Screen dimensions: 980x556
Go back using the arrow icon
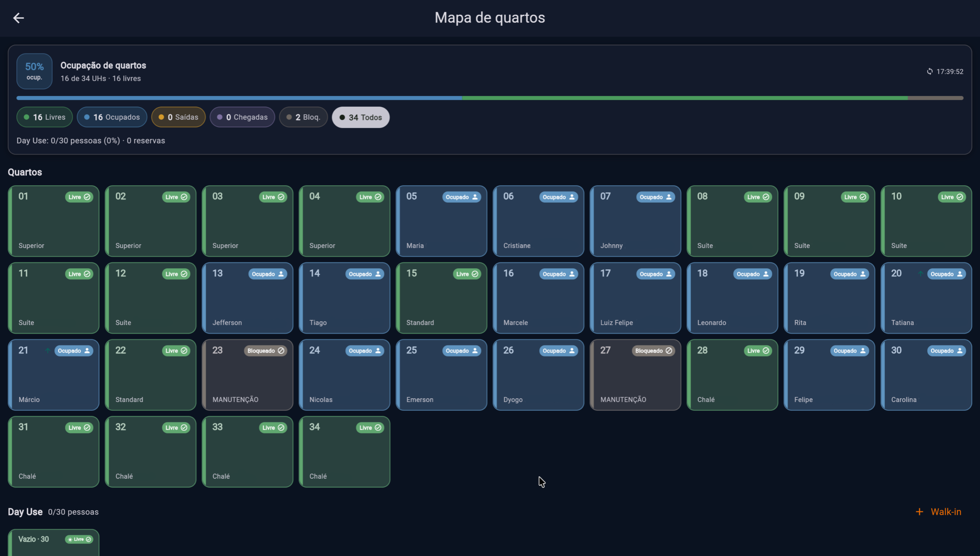click(18, 18)
